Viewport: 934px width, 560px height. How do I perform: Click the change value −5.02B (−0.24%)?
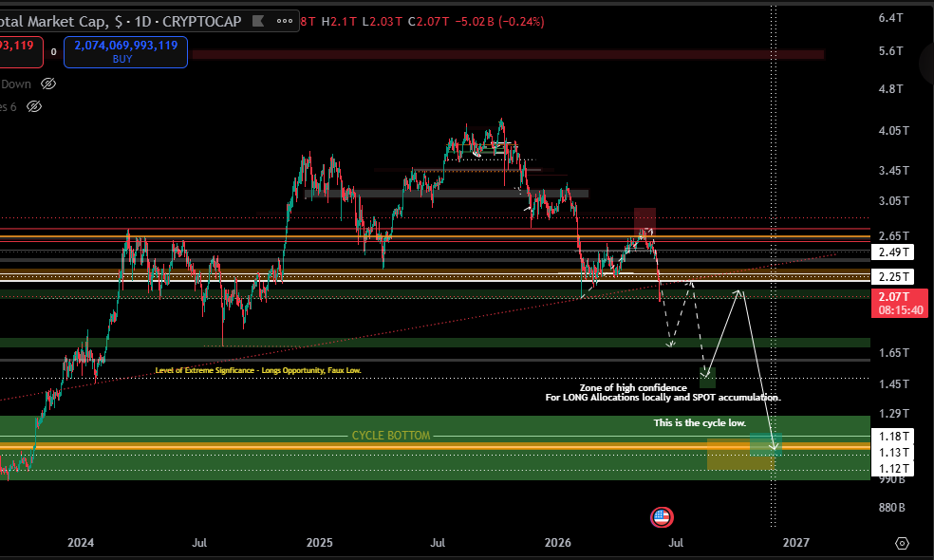coord(499,22)
